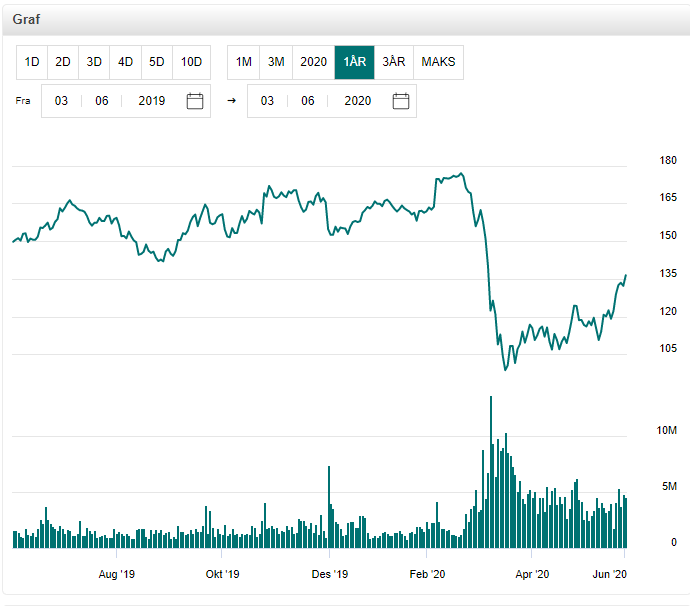Click the end year 2020 field
This screenshot has width=690, height=606.
tap(357, 101)
